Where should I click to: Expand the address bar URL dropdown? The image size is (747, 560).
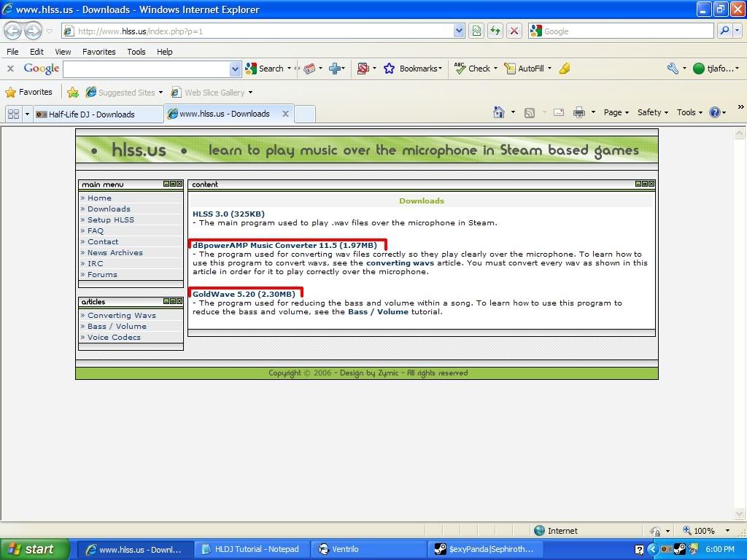click(x=459, y=31)
